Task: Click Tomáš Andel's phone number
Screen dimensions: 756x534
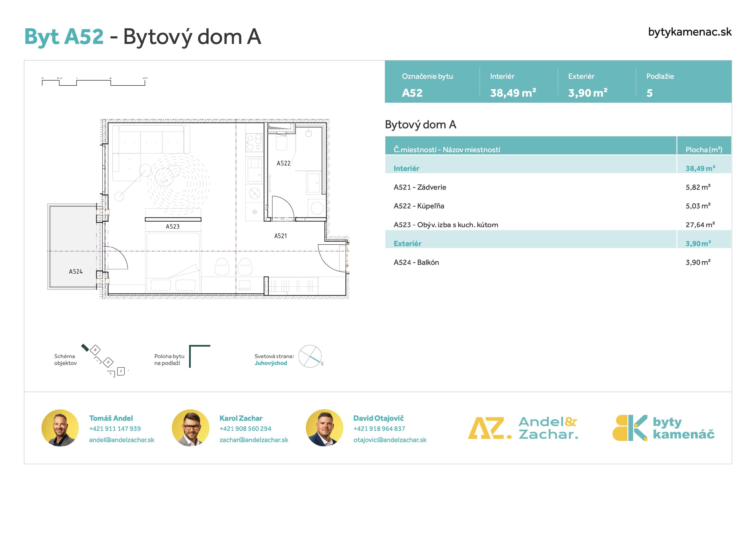Action: (x=115, y=429)
